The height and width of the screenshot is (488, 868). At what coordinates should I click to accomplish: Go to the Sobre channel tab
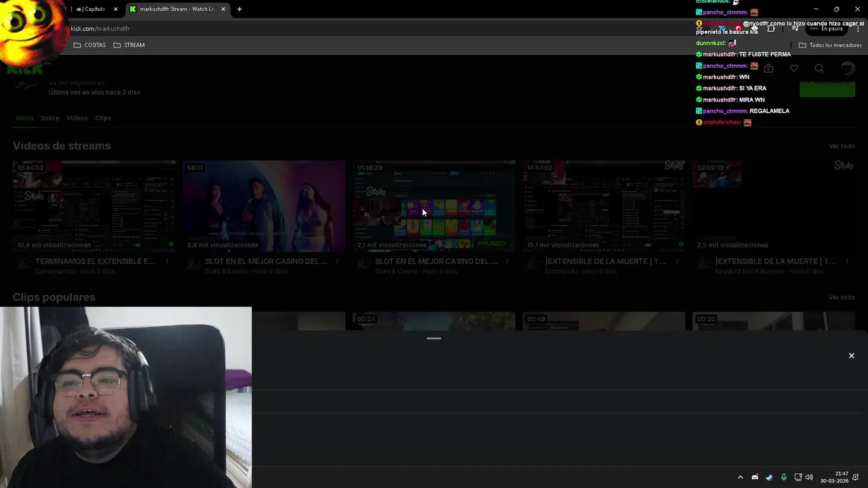click(50, 118)
